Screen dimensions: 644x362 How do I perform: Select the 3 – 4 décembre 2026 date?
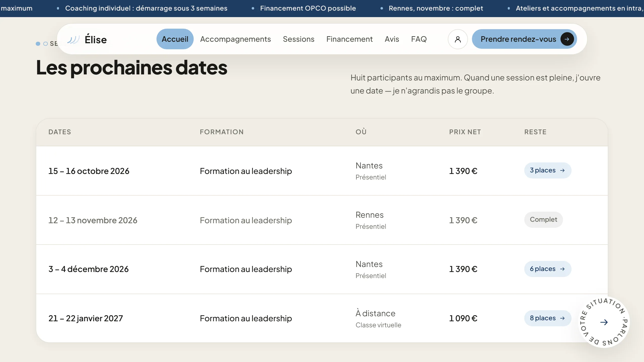(89, 269)
